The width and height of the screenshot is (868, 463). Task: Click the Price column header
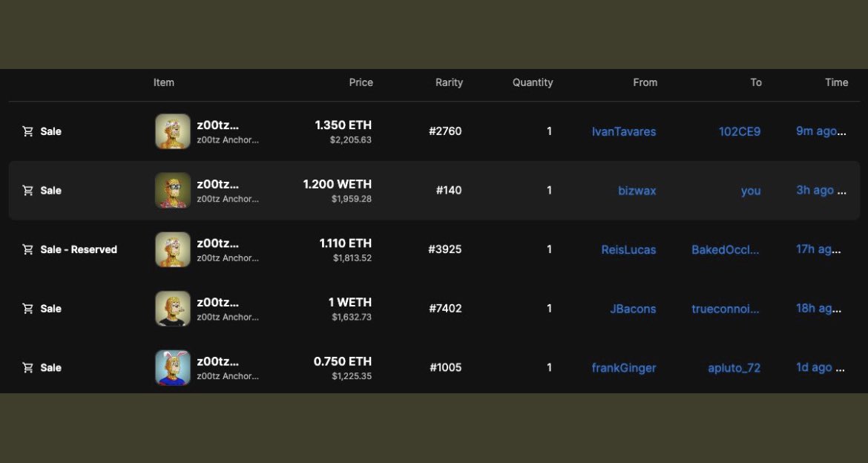coord(361,82)
